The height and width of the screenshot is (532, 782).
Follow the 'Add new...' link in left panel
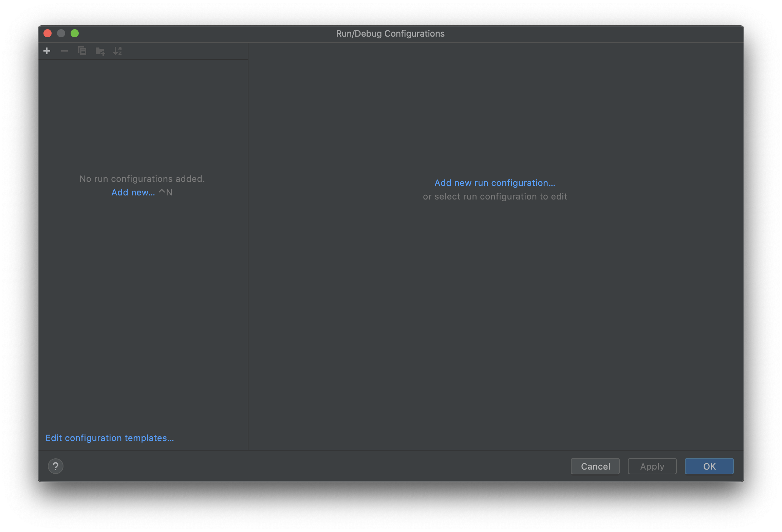133,192
